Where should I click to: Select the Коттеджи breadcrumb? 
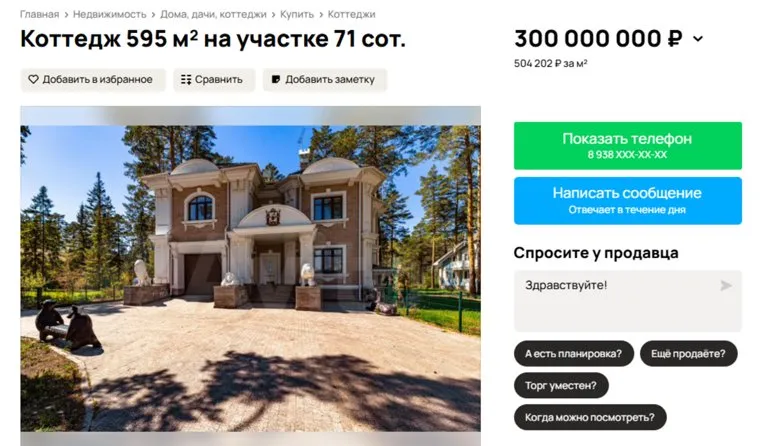pos(351,15)
